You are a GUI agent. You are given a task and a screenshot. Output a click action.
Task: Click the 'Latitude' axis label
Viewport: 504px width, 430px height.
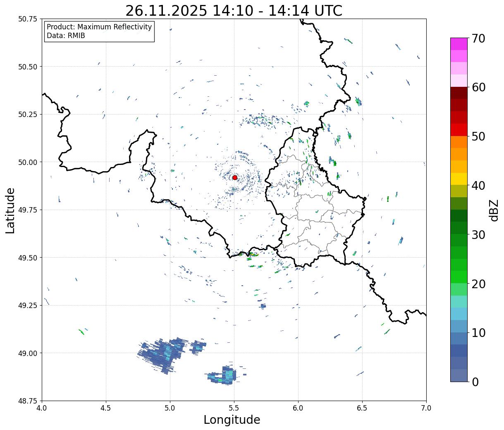pyautogui.click(x=10, y=210)
